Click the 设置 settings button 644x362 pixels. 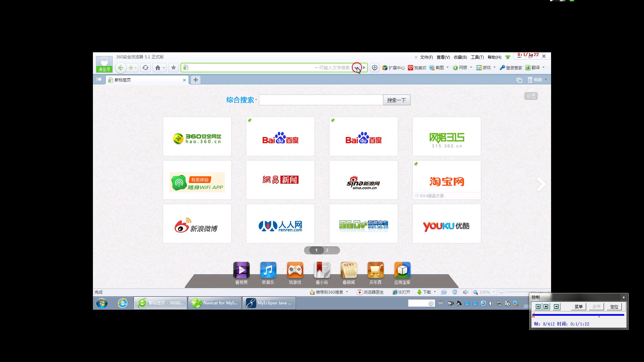[531, 96]
